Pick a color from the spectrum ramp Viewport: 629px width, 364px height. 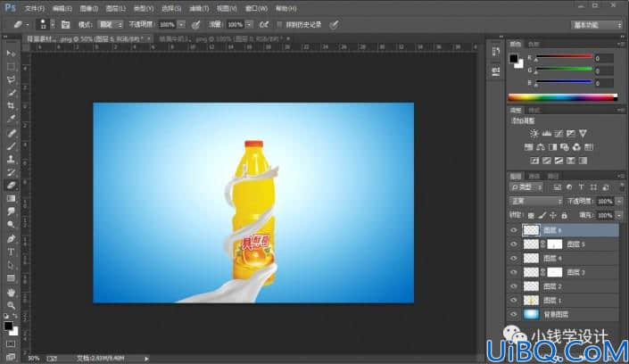click(562, 97)
